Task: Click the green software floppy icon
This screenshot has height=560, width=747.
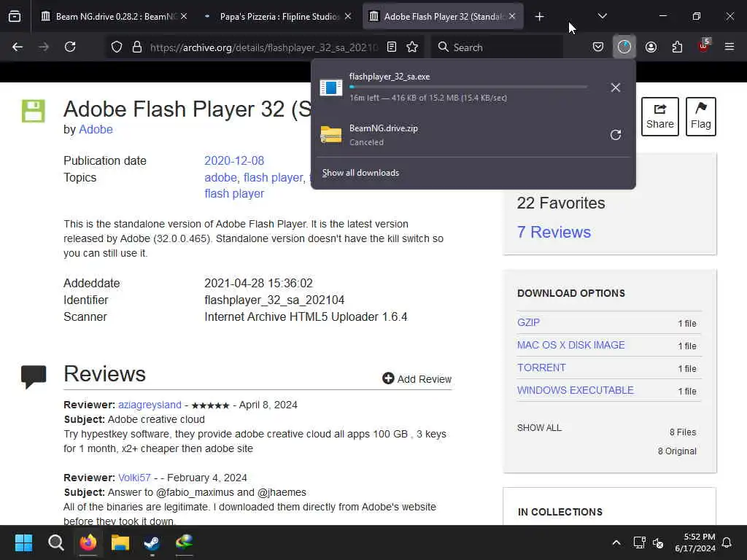Action: tap(34, 111)
